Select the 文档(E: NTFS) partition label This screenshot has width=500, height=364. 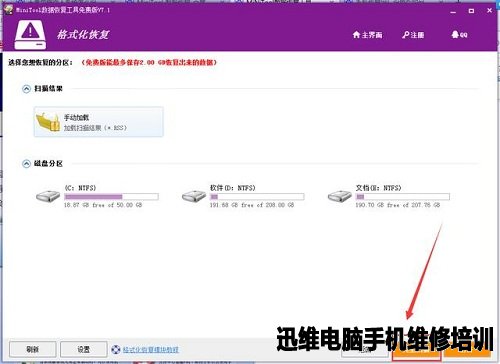[x=378, y=188]
